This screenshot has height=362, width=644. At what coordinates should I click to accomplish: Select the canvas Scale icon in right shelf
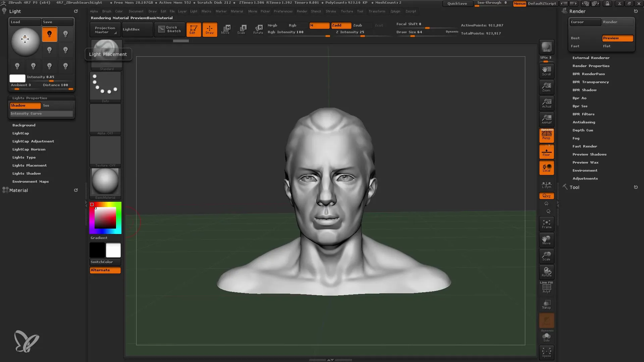click(x=546, y=256)
